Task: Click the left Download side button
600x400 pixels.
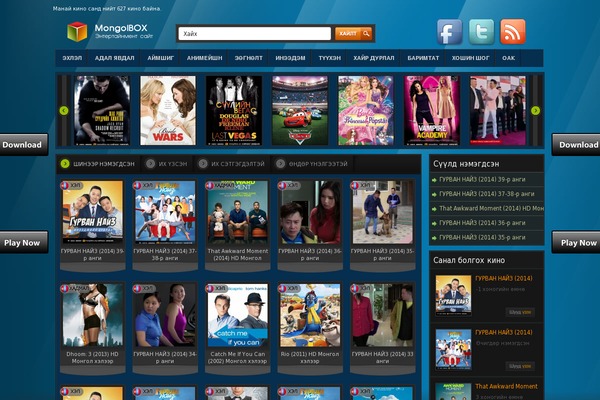Action: tap(24, 145)
